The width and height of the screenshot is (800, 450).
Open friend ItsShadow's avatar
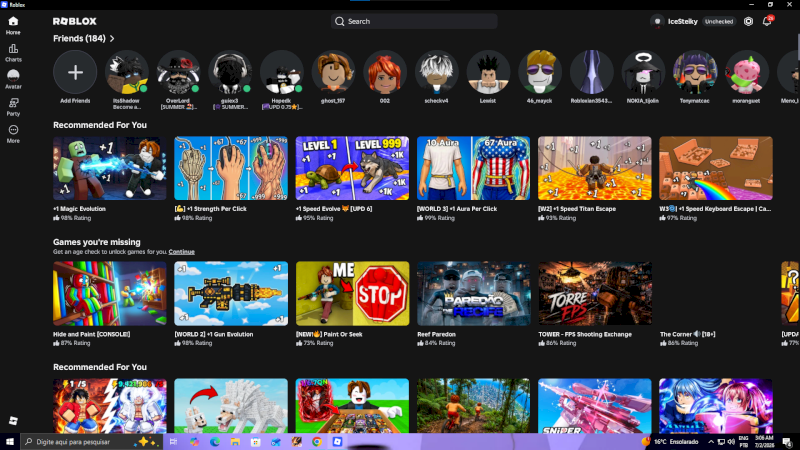tap(127, 72)
